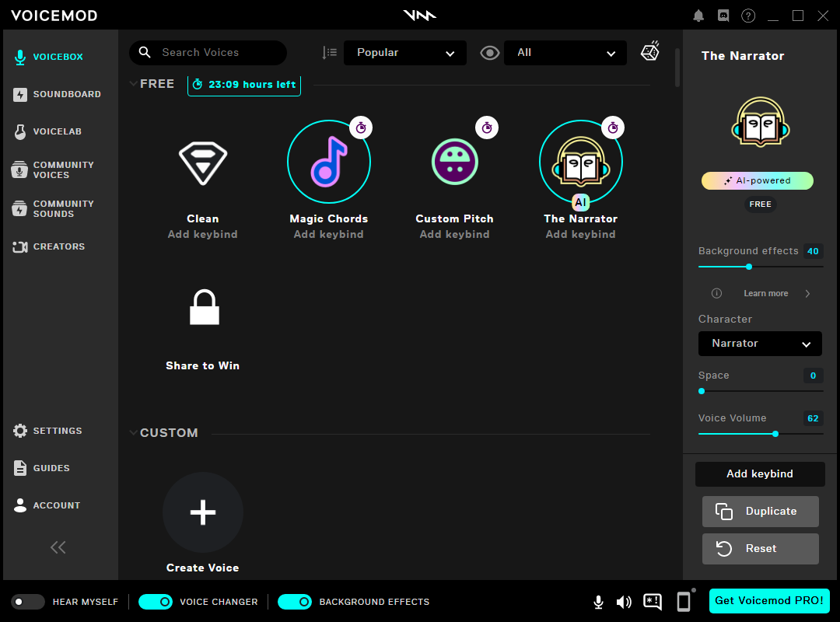Click the info icon beside Learn more

tap(716, 293)
